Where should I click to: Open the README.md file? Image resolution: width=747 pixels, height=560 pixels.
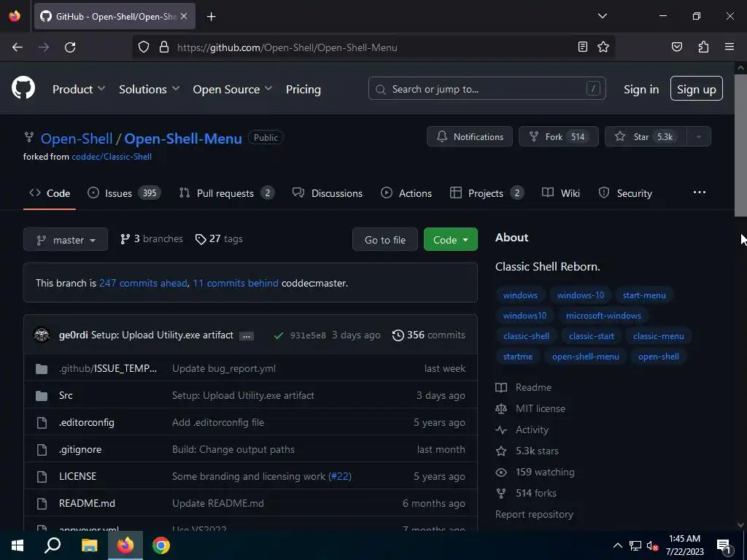click(87, 503)
